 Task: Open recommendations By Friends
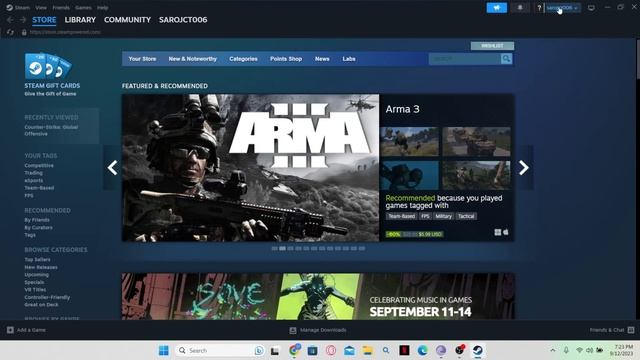click(37, 220)
